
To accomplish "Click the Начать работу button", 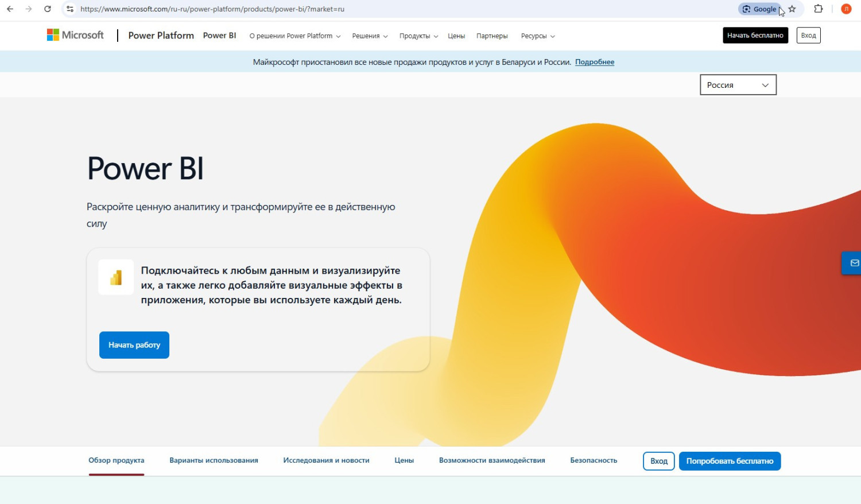I will click(x=134, y=345).
